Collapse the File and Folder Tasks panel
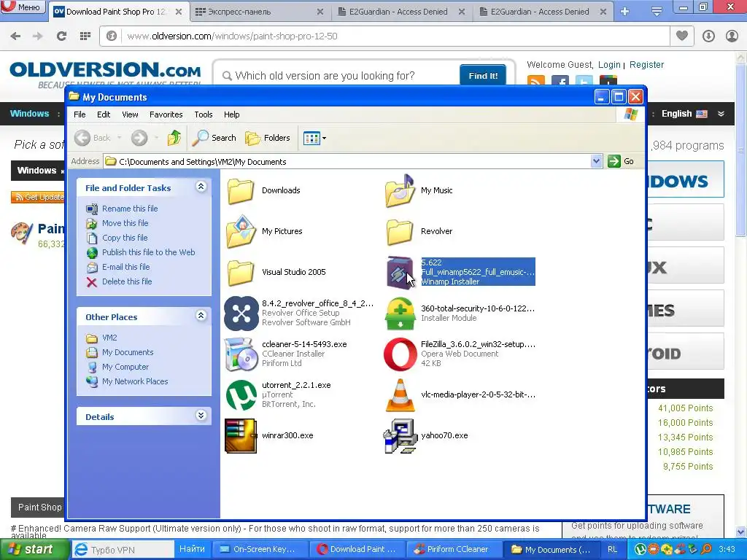 201,187
